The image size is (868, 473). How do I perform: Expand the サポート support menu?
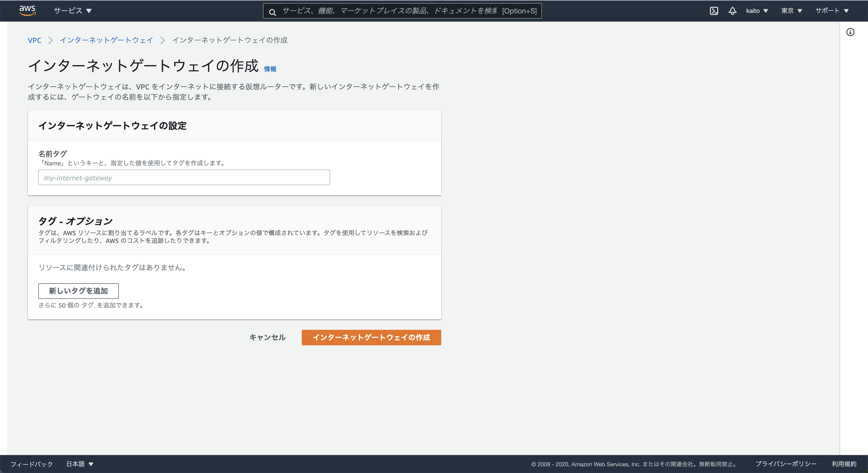[831, 11]
